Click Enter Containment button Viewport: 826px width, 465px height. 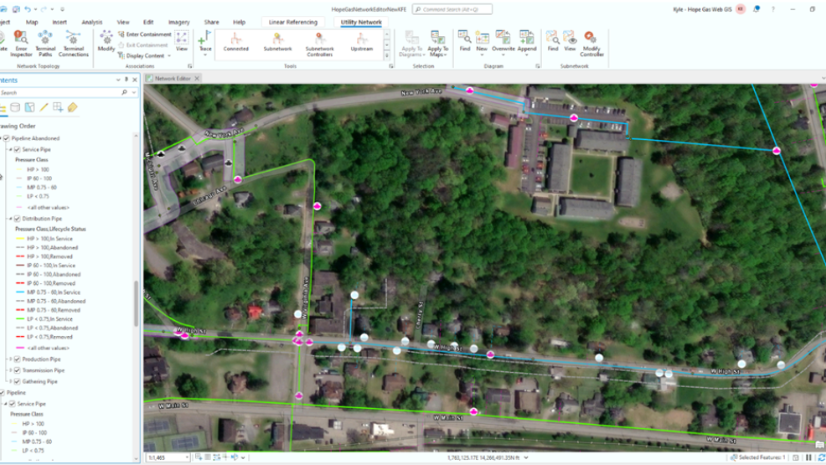[145, 34]
